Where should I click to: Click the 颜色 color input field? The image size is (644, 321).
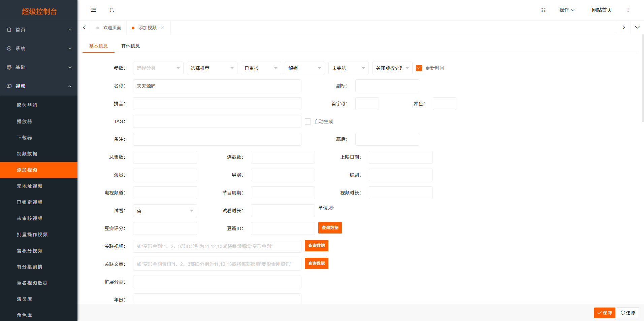point(444,104)
